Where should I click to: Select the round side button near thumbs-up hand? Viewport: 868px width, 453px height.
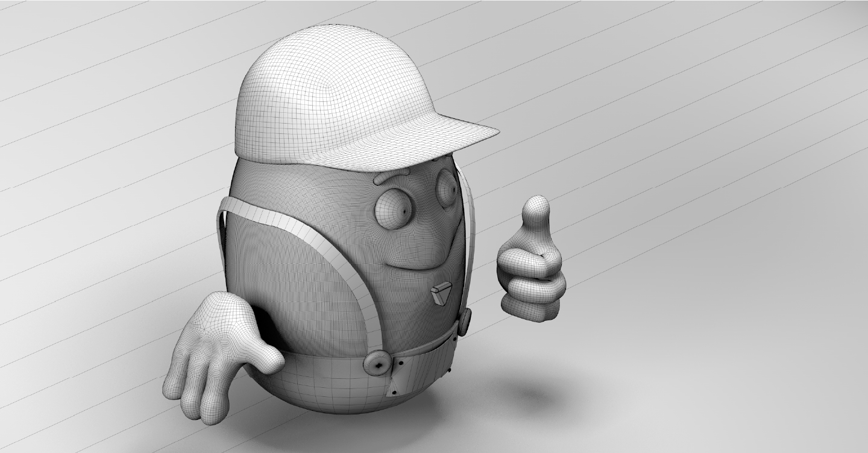(x=465, y=322)
